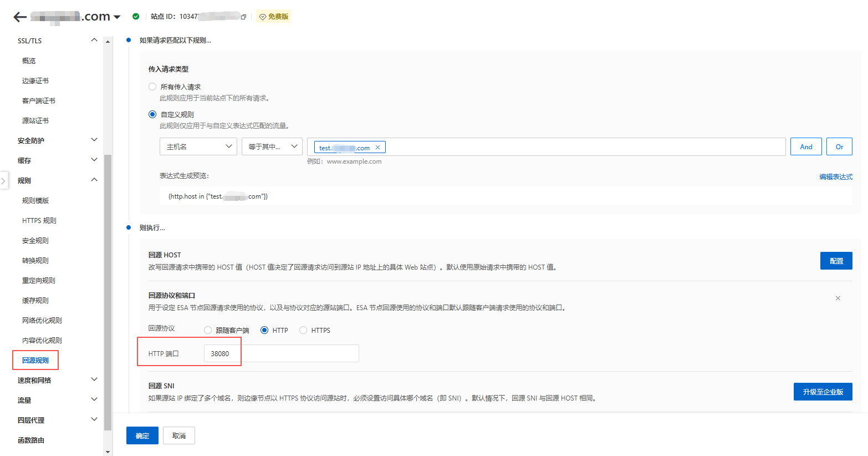
Task: Click the HTTP port input field
Action: click(x=281, y=353)
